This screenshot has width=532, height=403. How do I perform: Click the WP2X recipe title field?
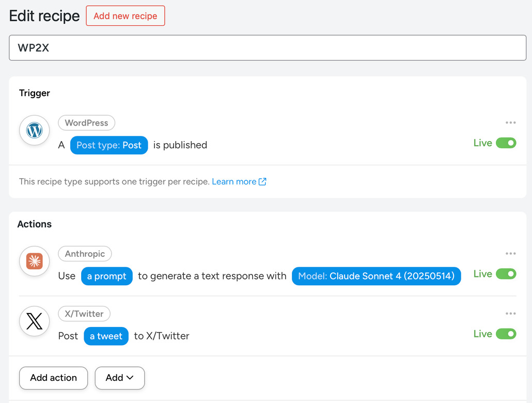[268, 48]
